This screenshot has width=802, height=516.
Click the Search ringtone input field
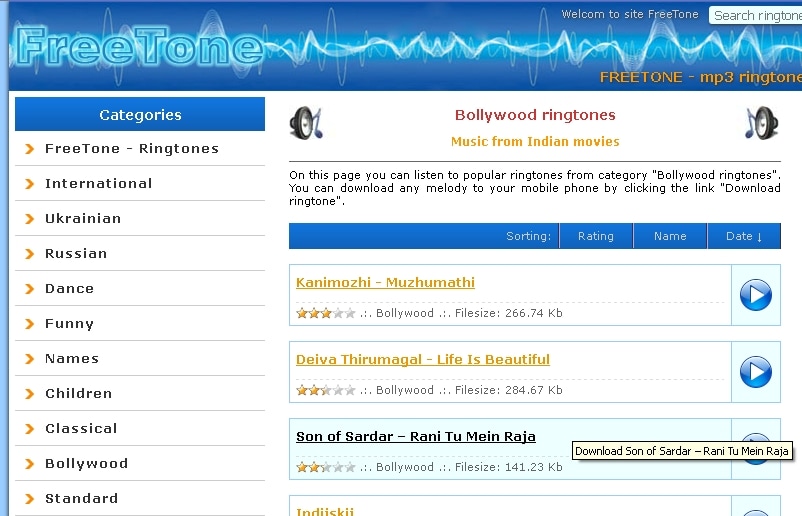click(x=755, y=15)
